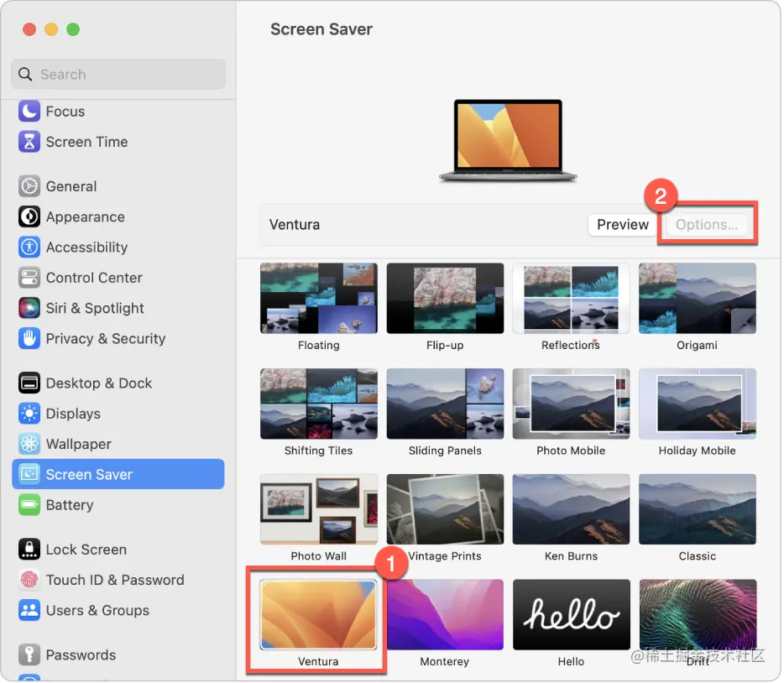Open the Control Center icon

point(29,277)
